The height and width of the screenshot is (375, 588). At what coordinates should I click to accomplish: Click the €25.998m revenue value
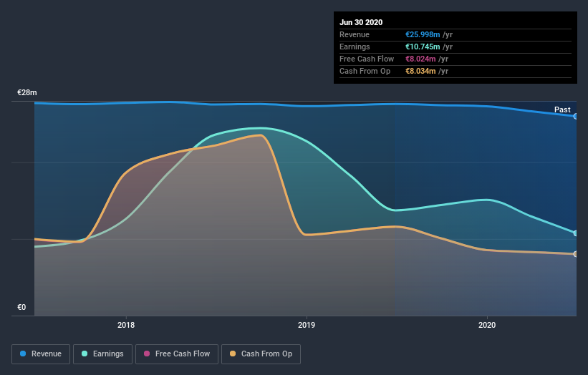tap(423, 34)
